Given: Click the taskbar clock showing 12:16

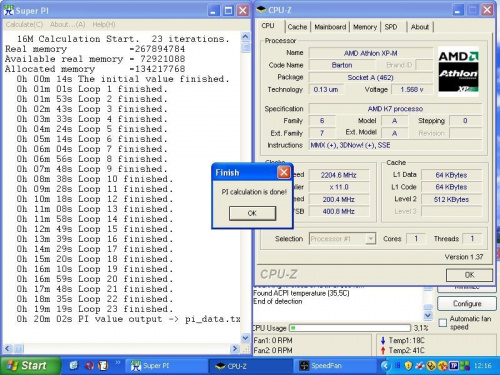Looking at the screenshot, I should tap(483, 366).
